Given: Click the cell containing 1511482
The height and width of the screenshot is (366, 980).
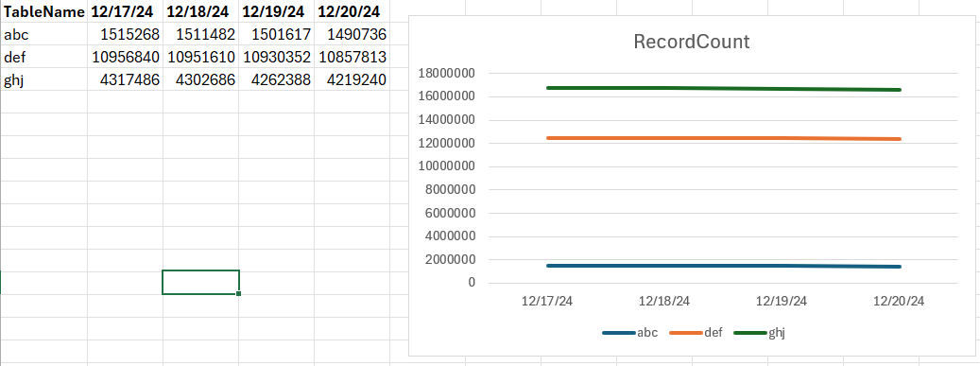Looking at the screenshot, I should tap(200, 34).
